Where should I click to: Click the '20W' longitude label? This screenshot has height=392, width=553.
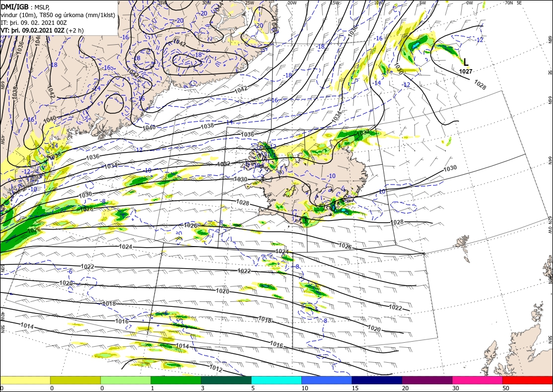tap(292, 3)
